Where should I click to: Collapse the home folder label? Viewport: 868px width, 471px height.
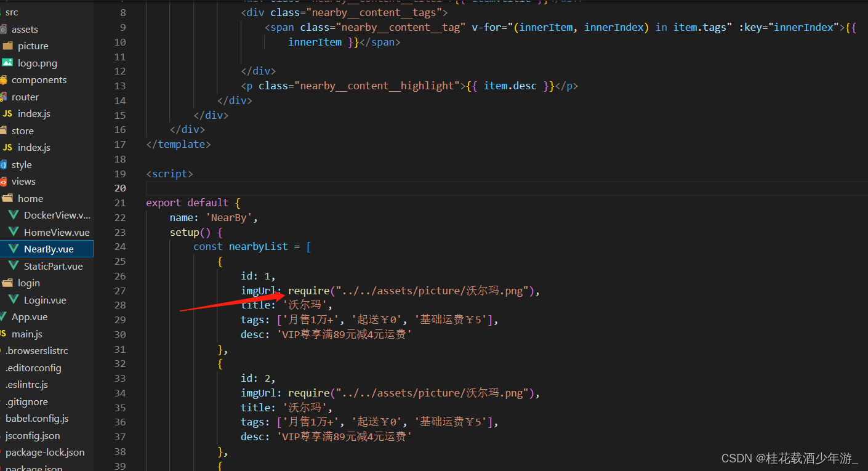[30, 198]
